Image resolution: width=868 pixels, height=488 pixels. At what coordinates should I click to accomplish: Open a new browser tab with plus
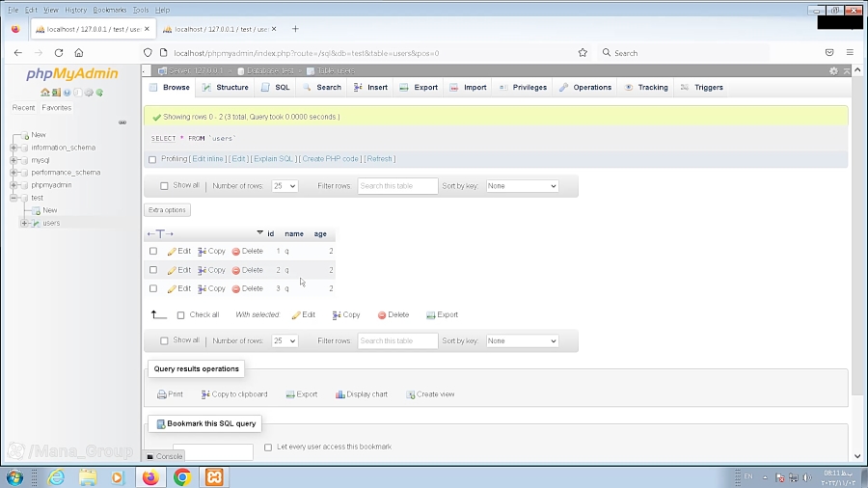pos(295,29)
